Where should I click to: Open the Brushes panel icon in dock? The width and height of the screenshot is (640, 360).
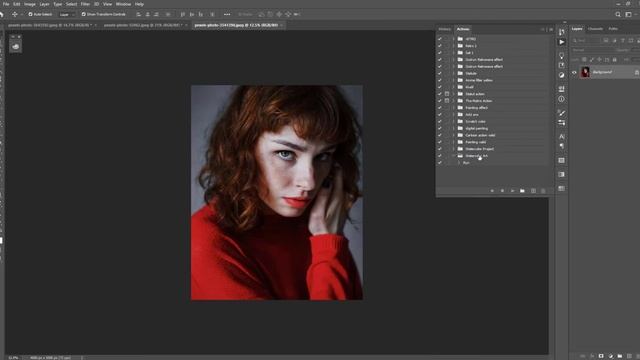tap(562, 113)
